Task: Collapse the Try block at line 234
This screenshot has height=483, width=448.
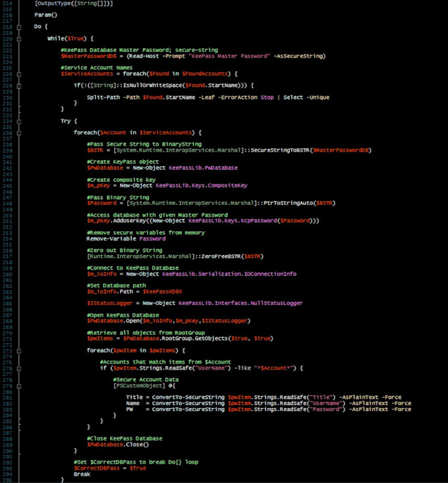Action: coord(19,121)
